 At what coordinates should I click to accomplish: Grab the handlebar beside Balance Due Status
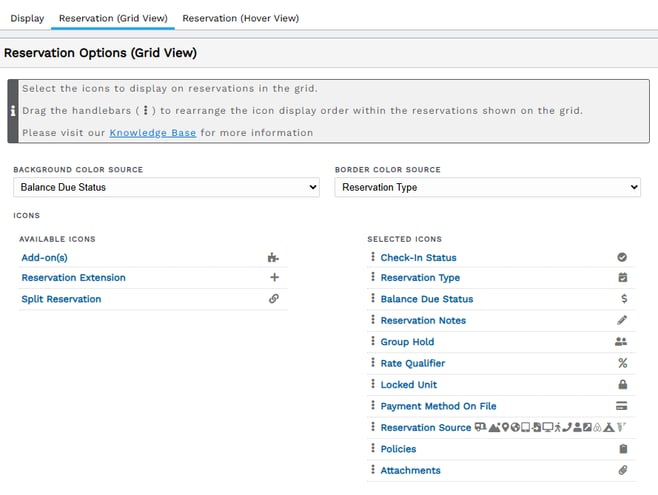(373, 298)
